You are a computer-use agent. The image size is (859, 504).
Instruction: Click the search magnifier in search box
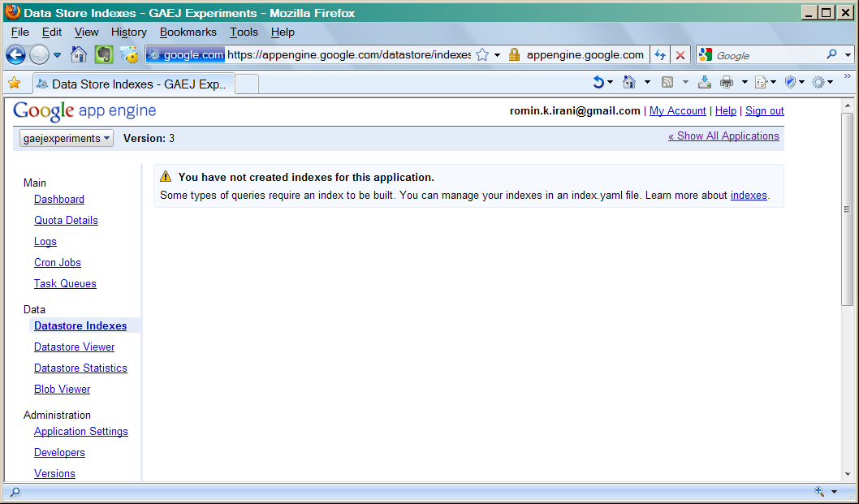(x=831, y=54)
